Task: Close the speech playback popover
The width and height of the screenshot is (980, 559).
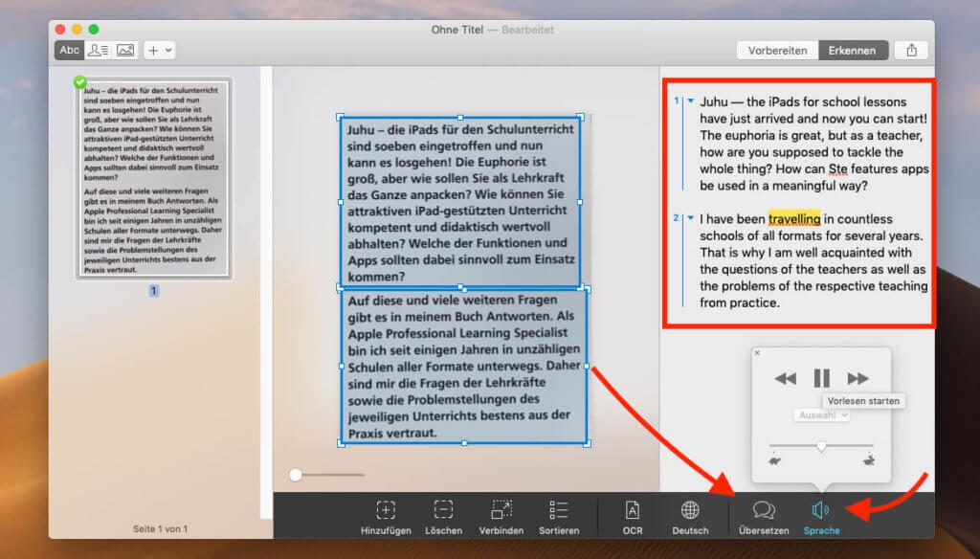Action: click(757, 352)
